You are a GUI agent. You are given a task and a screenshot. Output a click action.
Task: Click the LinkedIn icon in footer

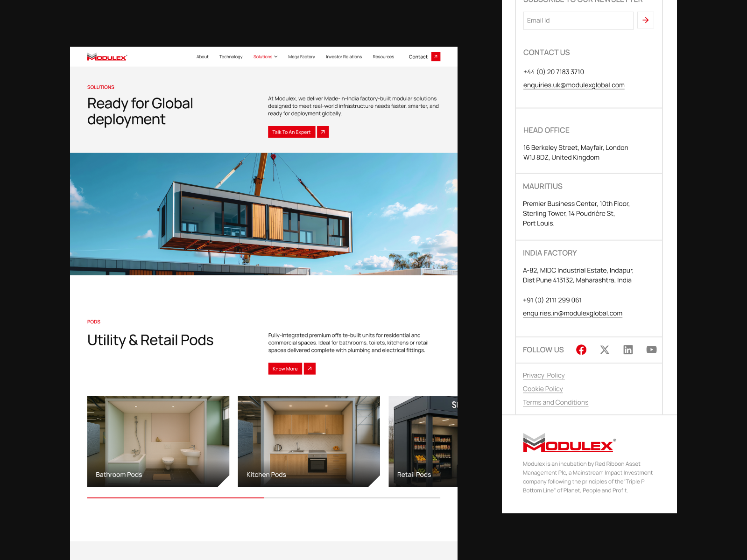pyautogui.click(x=628, y=350)
